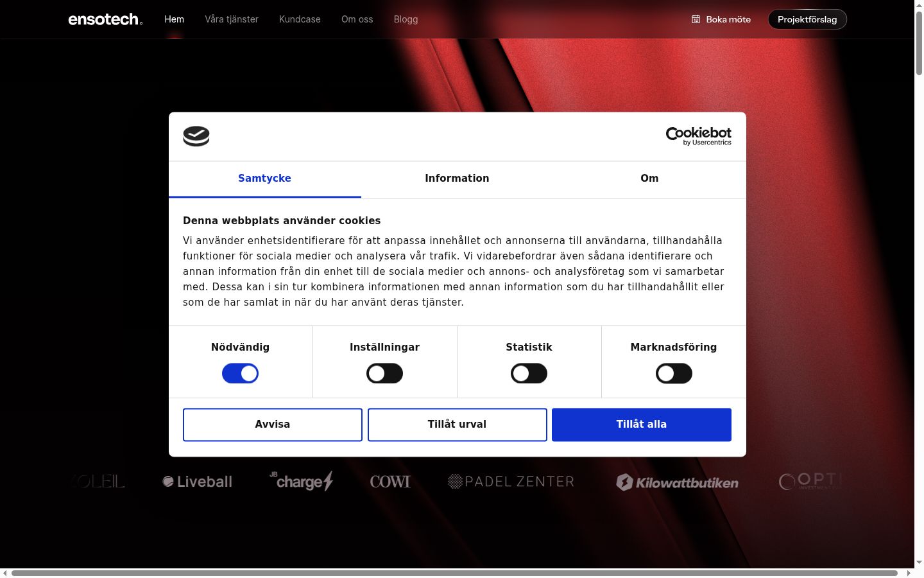Click the JB charge client logo
This screenshot has width=924, height=578.
(x=301, y=481)
